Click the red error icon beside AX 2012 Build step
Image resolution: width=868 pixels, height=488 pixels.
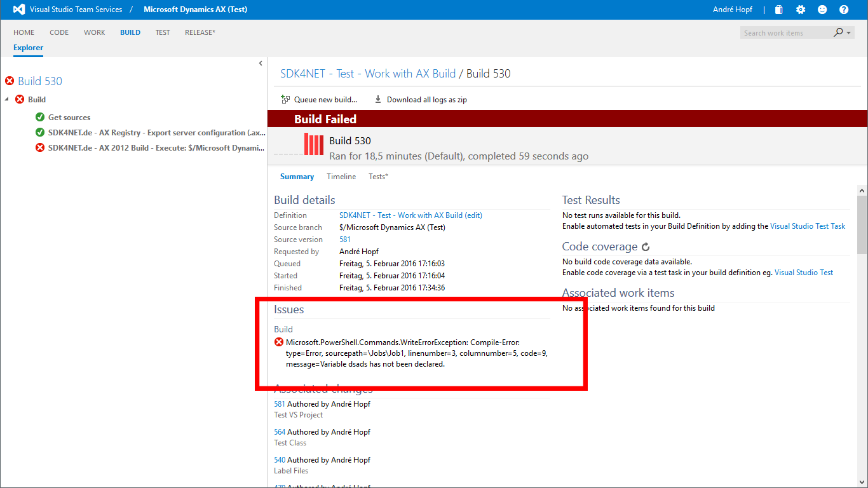40,147
